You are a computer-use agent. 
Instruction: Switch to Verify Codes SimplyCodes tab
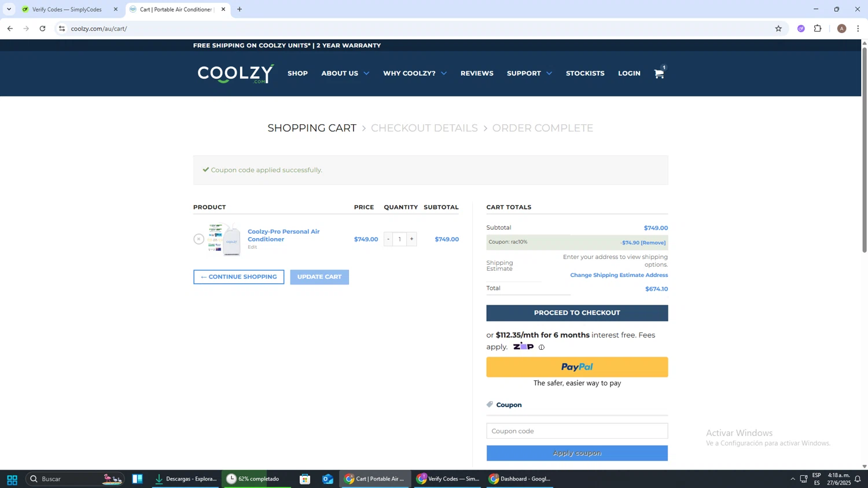coord(69,9)
